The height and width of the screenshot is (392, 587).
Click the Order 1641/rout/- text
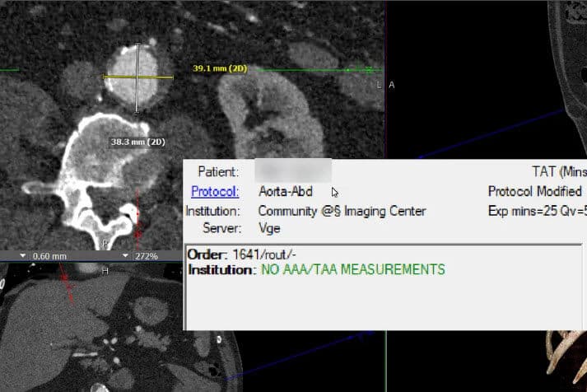pyautogui.click(x=241, y=254)
